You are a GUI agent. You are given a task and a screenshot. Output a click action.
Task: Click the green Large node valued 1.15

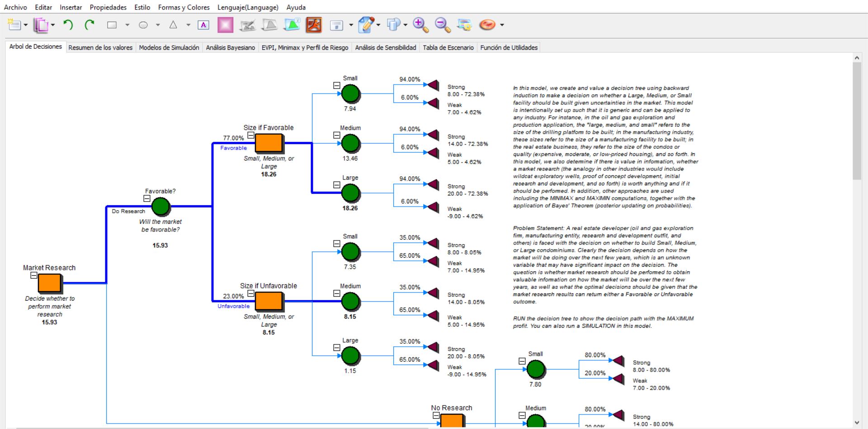[350, 356]
